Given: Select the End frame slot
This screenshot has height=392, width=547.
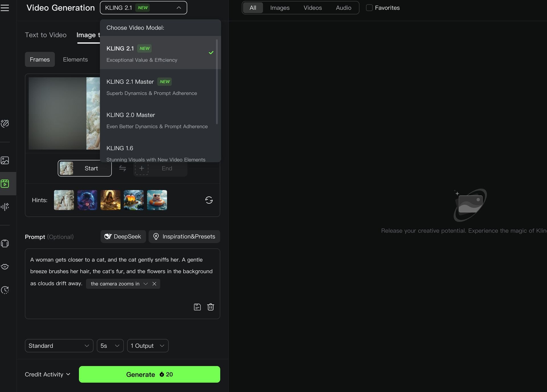Looking at the screenshot, I should (x=160, y=168).
